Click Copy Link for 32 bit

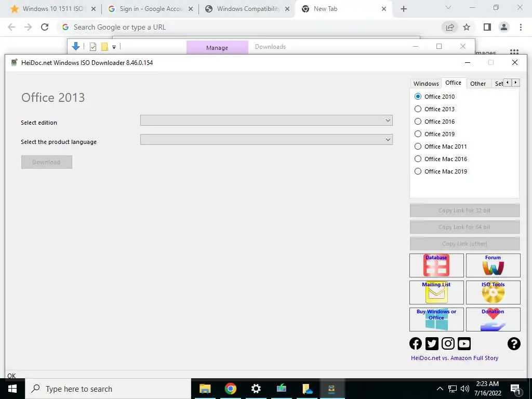click(x=464, y=210)
